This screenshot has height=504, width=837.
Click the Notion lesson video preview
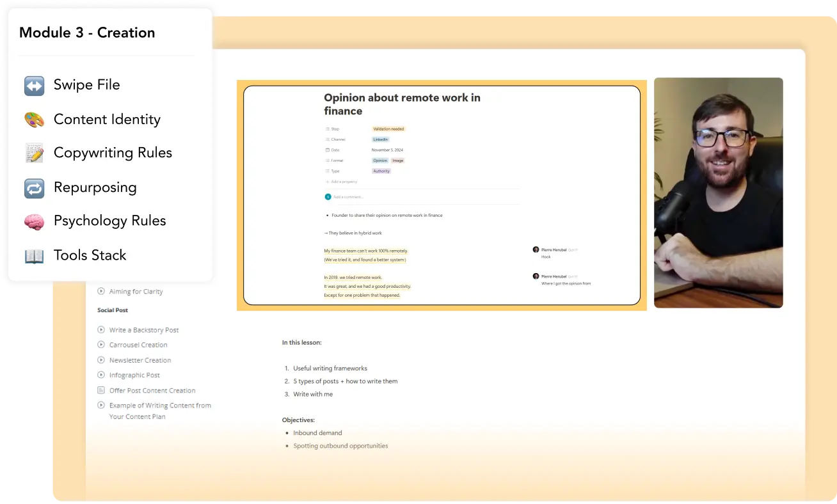[442, 195]
